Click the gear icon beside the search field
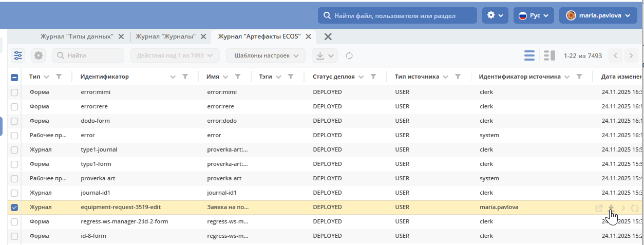The height and width of the screenshot is (245, 644). click(x=39, y=55)
